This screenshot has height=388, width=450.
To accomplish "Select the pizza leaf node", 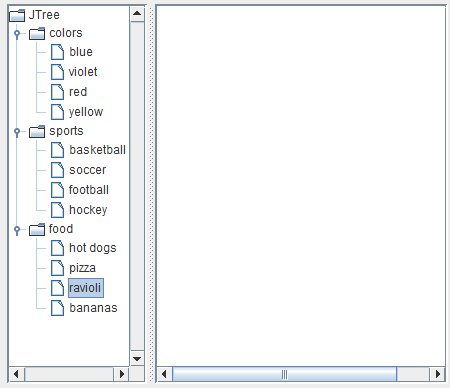I will pyautogui.click(x=82, y=268).
